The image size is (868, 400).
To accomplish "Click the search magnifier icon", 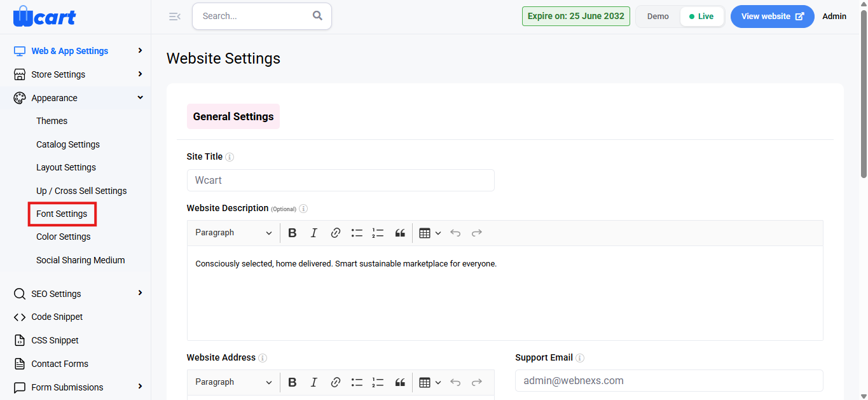I will pyautogui.click(x=317, y=16).
